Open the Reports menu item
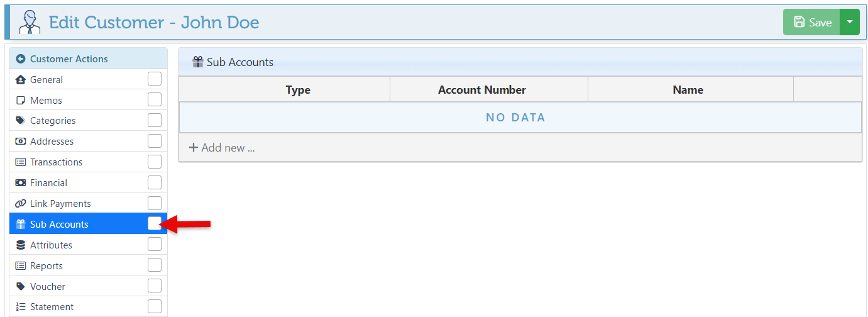The width and height of the screenshot is (868, 317). (47, 266)
